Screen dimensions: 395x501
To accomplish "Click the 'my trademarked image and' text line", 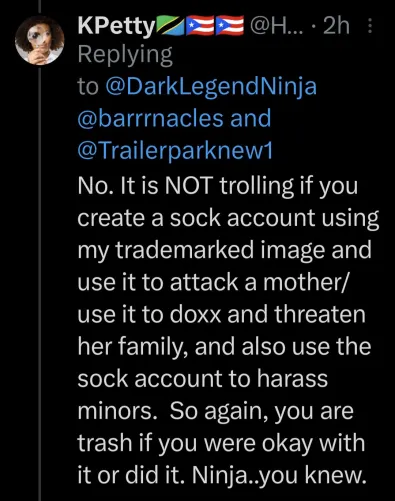I will [x=225, y=250].
